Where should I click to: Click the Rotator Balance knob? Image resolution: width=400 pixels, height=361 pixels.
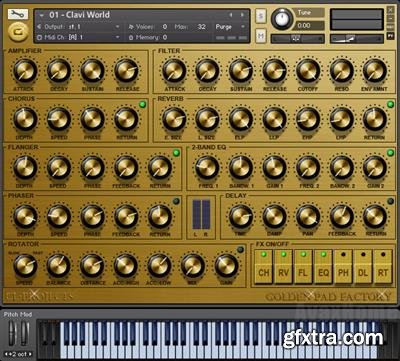[x=59, y=265]
